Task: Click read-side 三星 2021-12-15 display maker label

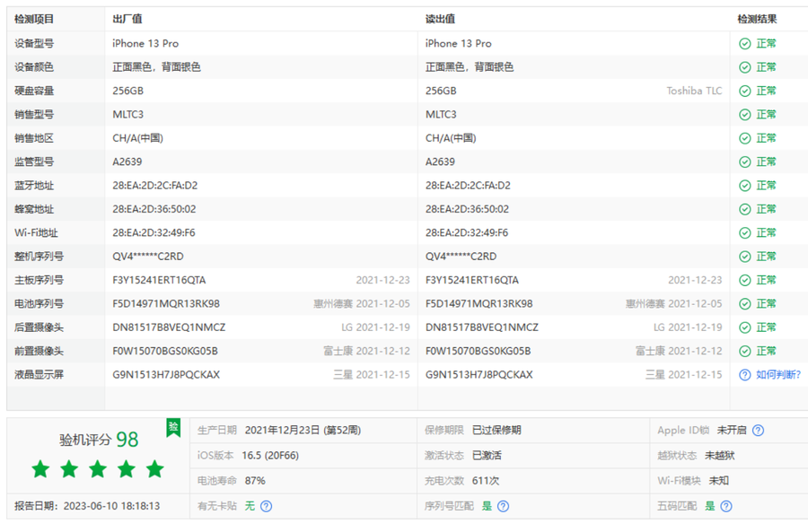Action: point(684,375)
